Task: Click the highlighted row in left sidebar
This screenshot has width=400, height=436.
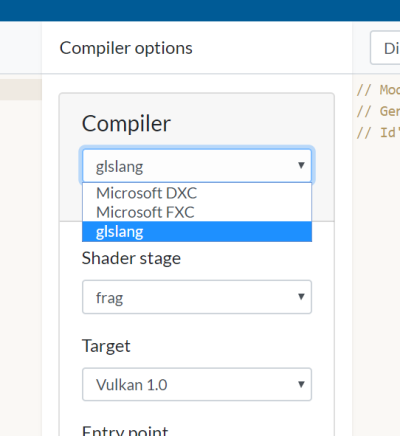Action: [21, 89]
